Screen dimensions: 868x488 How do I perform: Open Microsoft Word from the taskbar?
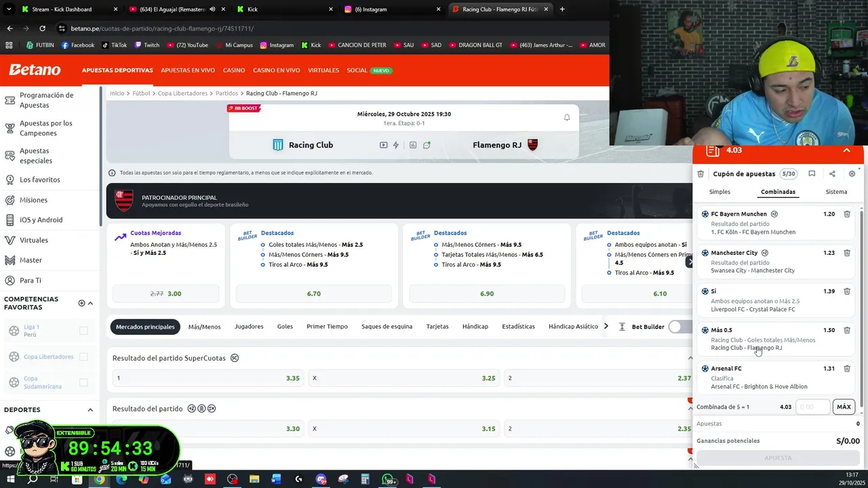click(x=277, y=479)
